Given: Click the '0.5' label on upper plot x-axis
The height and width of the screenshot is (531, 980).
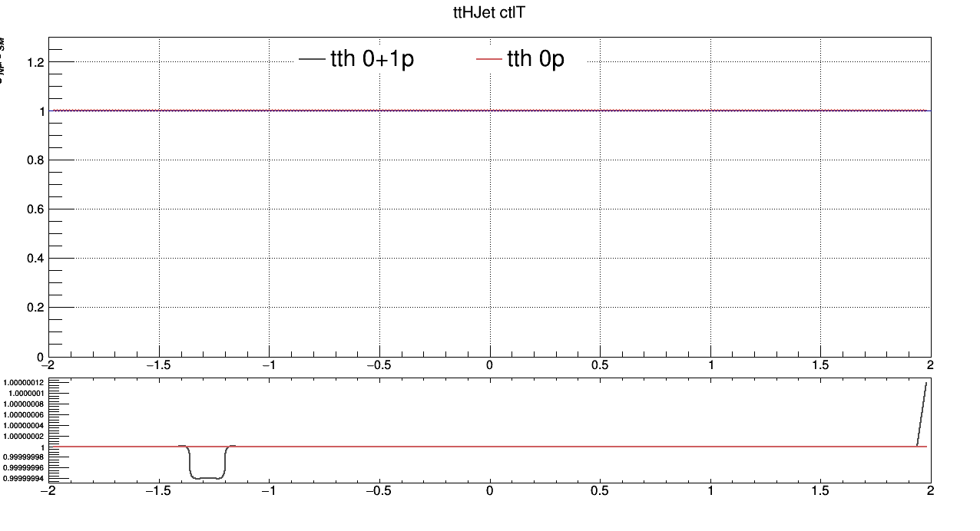Looking at the screenshot, I should 601,364.
